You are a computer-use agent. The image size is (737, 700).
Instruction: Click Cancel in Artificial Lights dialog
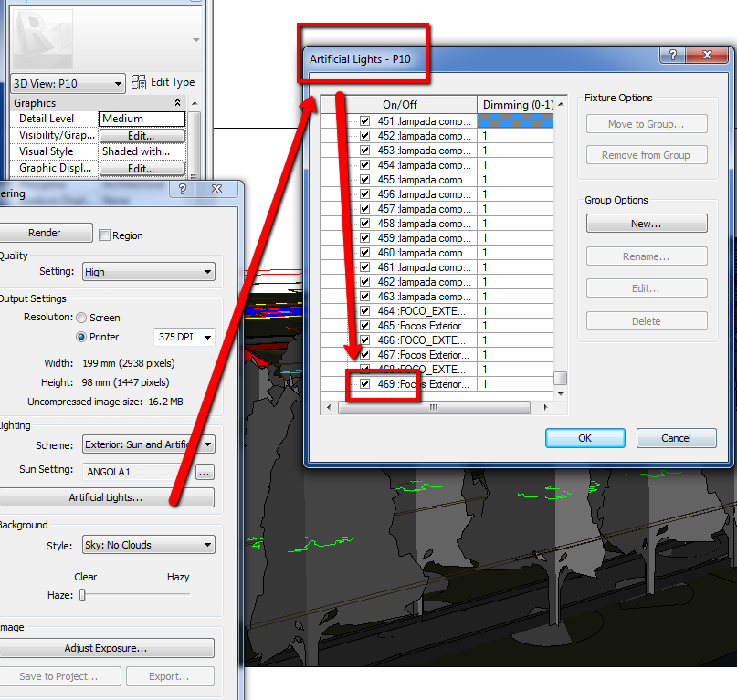(x=677, y=438)
